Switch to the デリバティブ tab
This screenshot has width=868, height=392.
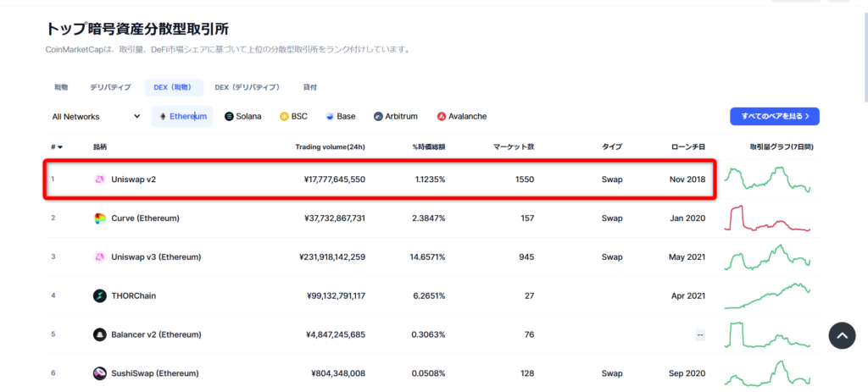tap(111, 87)
